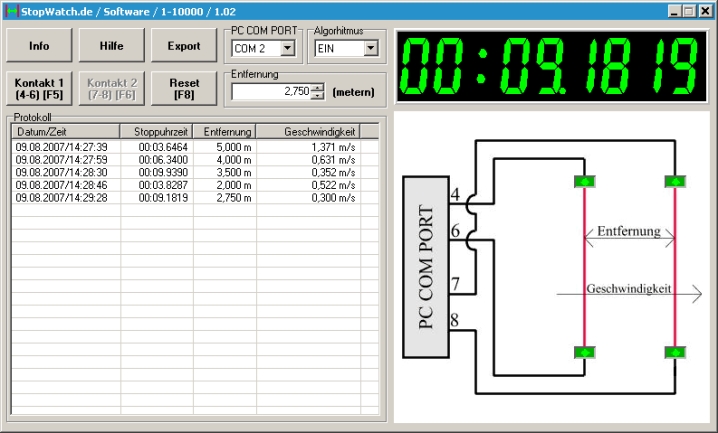Viewport: 718px width, 433px height.
Task: Open the PC COM PORT dropdown
Action: pyautogui.click(x=287, y=48)
